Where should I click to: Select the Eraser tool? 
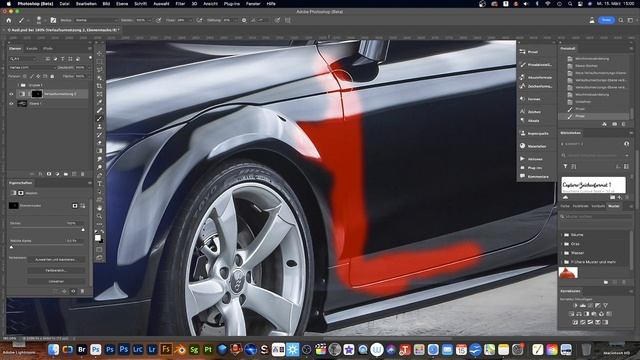click(100, 143)
